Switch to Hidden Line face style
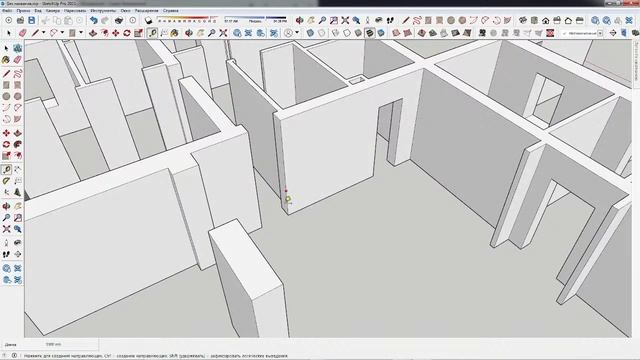 pyautogui.click(x=347, y=33)
